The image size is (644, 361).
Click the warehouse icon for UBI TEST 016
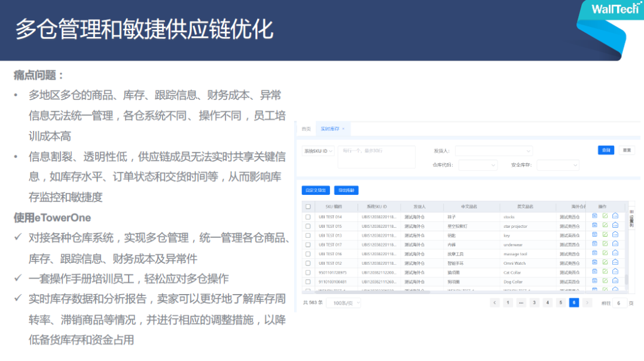615,253
